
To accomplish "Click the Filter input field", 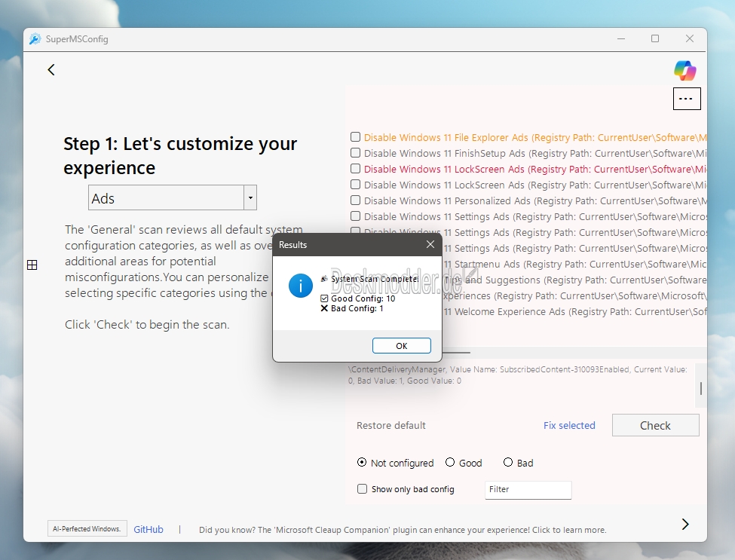I will (x=528, y=490).
